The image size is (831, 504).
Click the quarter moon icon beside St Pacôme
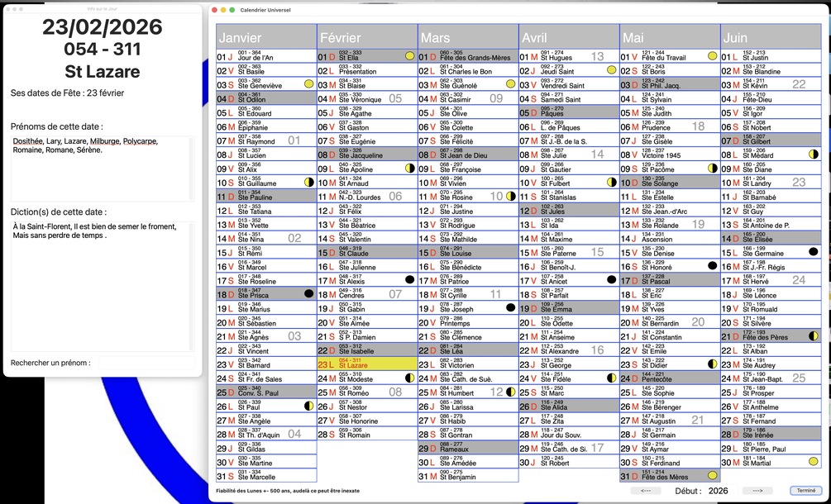point(712,168)
